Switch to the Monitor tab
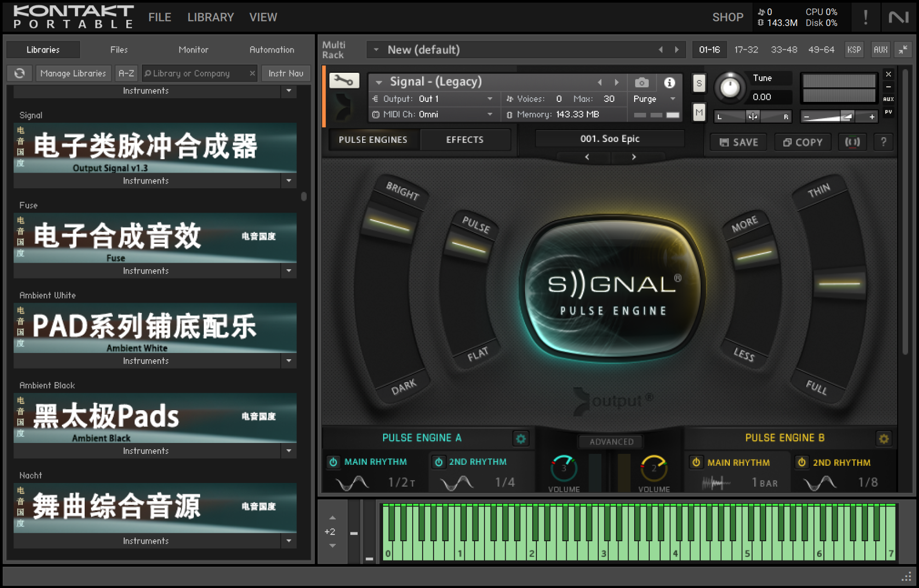 (x=193, y=49)
